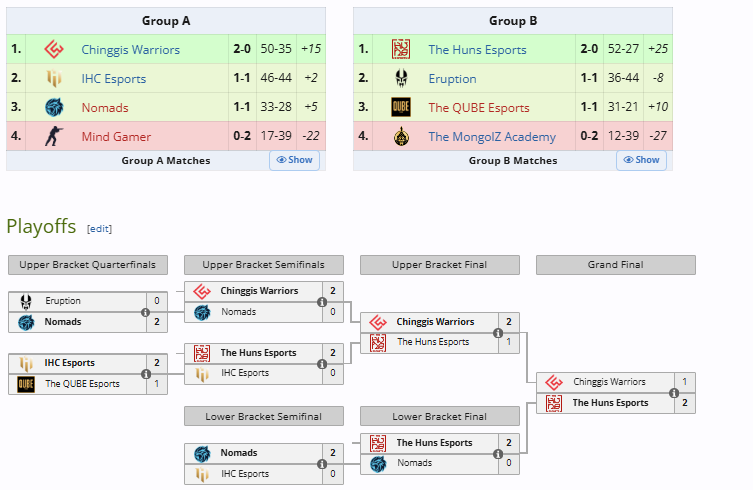Click IHC Esports logo in Group A table
Image resolution: width=753 pixels, height=490 pixels.
click(54, 78)
